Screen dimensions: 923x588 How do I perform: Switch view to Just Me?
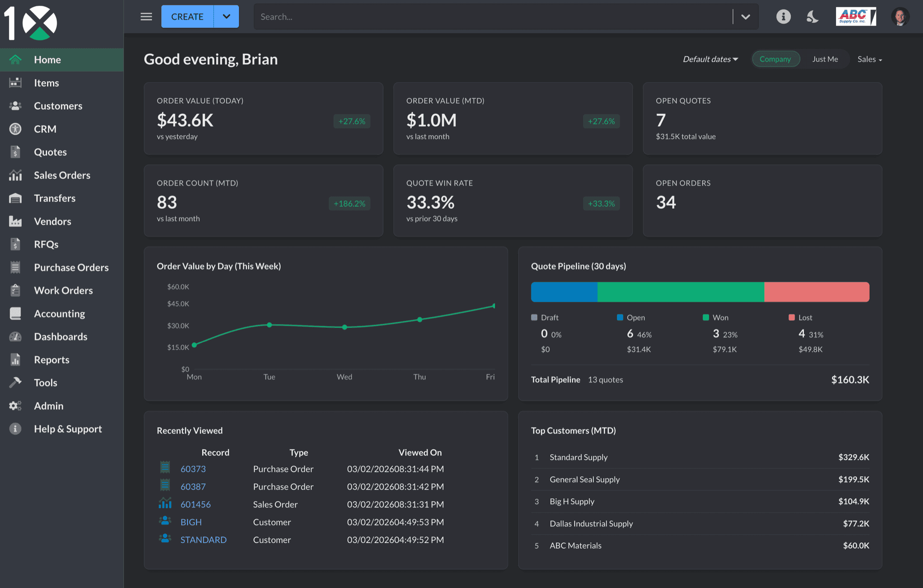click(825, 59)
